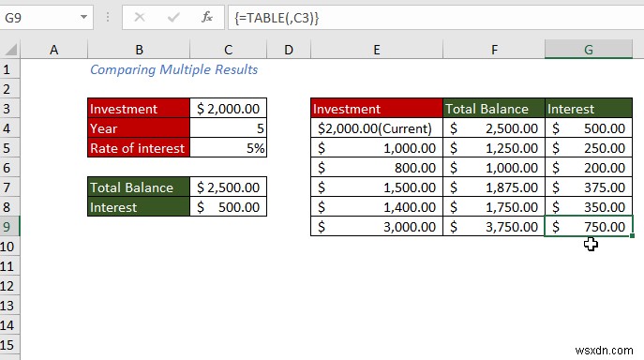Open the Insert Function fx icon

(x=207, y=17)
